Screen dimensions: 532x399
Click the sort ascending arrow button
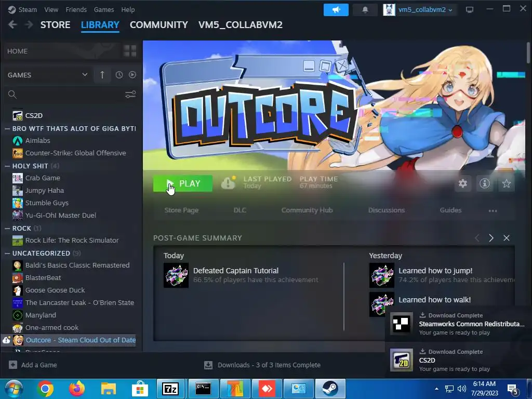102,75
